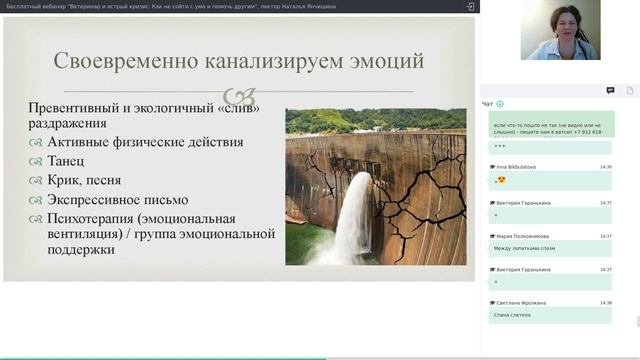Image resolution: width=640 pixels, height=360 pixels.
Task: Click the heart-eyes emoji message
Action: coord(550,180)
